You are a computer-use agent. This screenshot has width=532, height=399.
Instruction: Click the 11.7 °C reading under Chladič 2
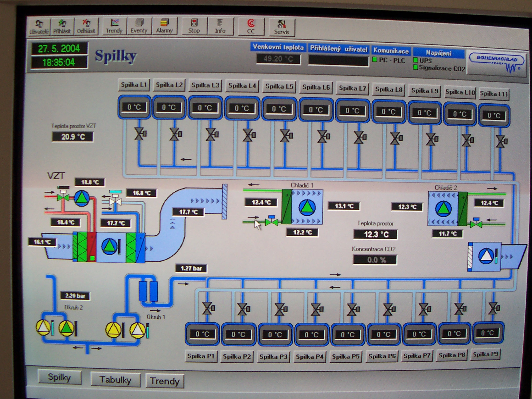448,234
